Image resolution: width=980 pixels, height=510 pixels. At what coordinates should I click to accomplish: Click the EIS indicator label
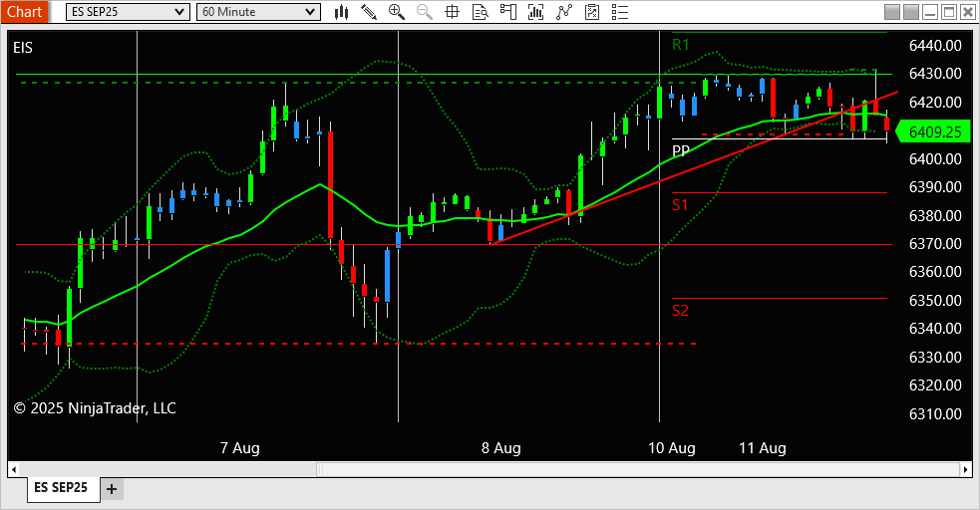pos(23,48)
